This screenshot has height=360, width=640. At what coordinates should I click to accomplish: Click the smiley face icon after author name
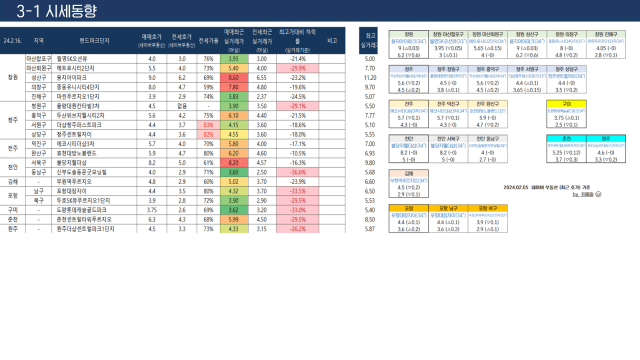pos(598,194)
